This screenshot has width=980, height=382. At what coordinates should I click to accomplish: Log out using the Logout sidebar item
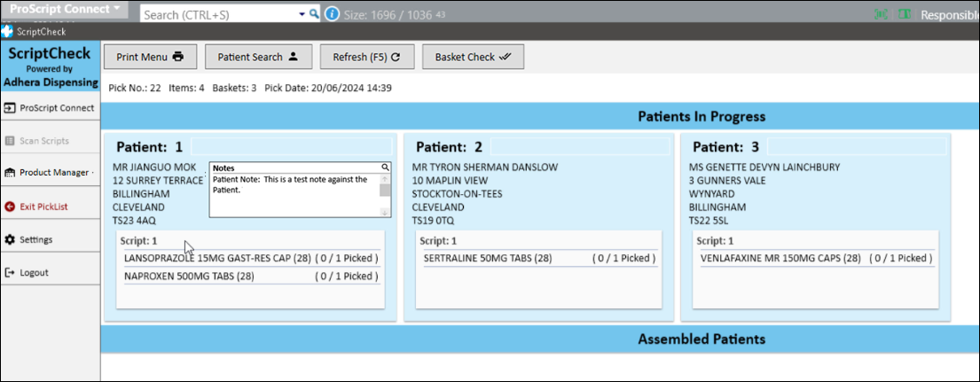(50, 272)
